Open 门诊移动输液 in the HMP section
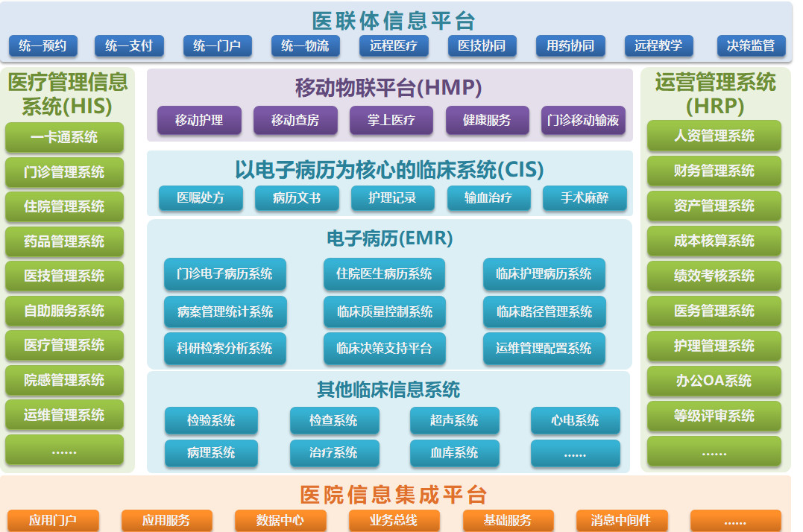The height and width of the screenshot is (532, 803). click(583, 120)
